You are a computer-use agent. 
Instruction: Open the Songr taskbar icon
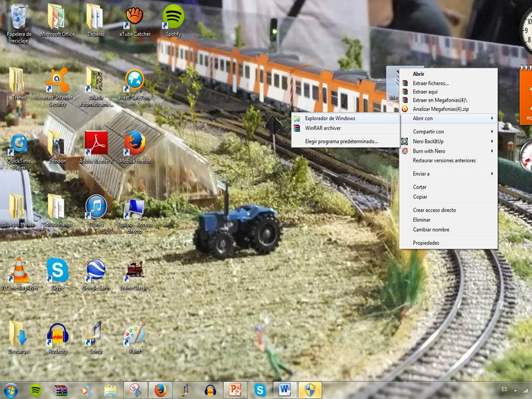click(x=185, y=391)
